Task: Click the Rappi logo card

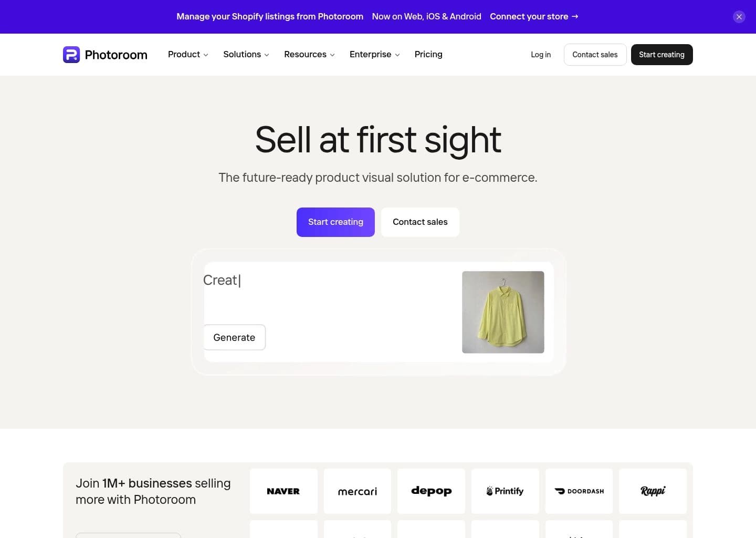Action: point(653,491)
